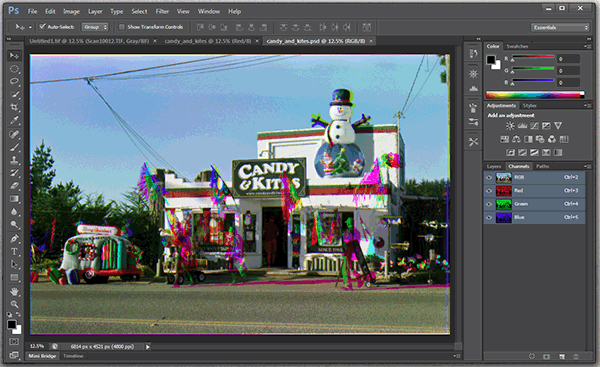Open tool preset picker arrow
This screenshot has width=600, height=367.
[30, 27]
